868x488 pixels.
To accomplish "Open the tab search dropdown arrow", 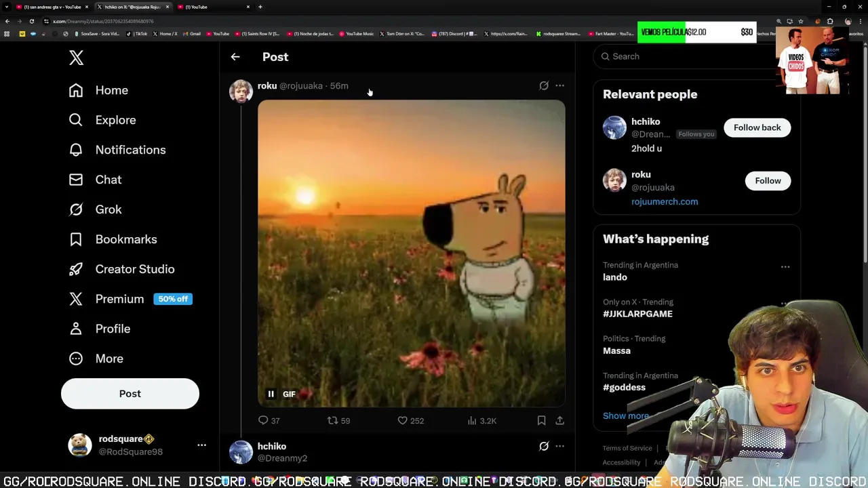I will (x=7, y=7).
